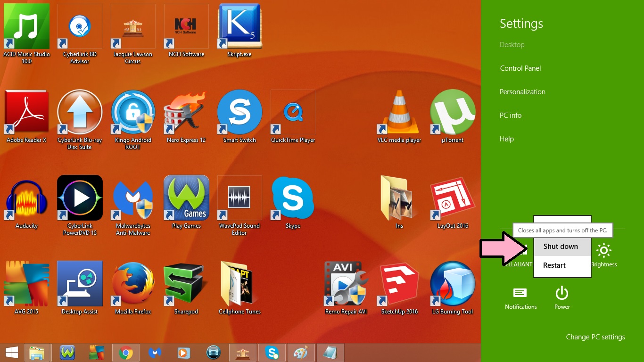Open Change PC settings
Screen dimensions: 644x362
click(x=595, y=337)
